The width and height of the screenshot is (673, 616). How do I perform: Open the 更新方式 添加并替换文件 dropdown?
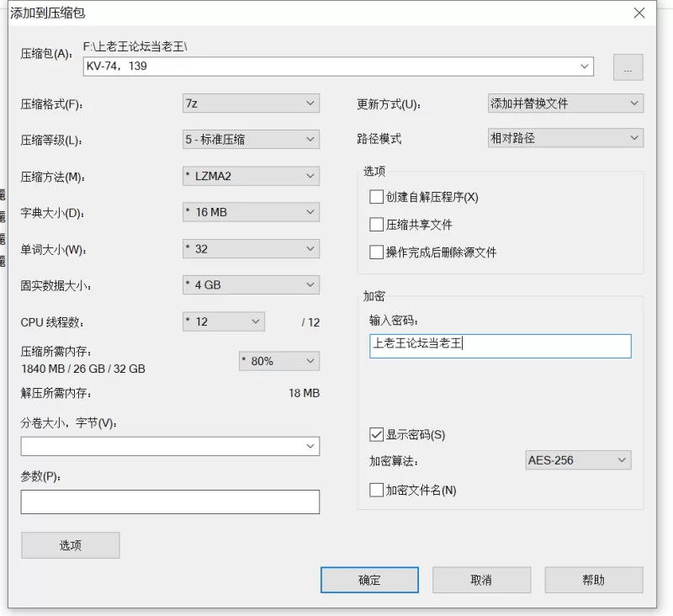pos(565,104)
